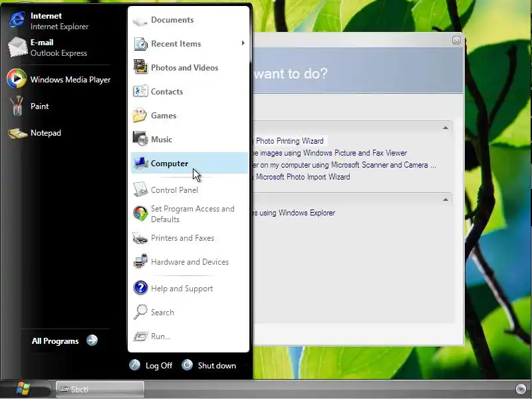The height and width of the screenshot is (399, 532).
Task: Click the Log Off text button
Action: tap(159, 365)
